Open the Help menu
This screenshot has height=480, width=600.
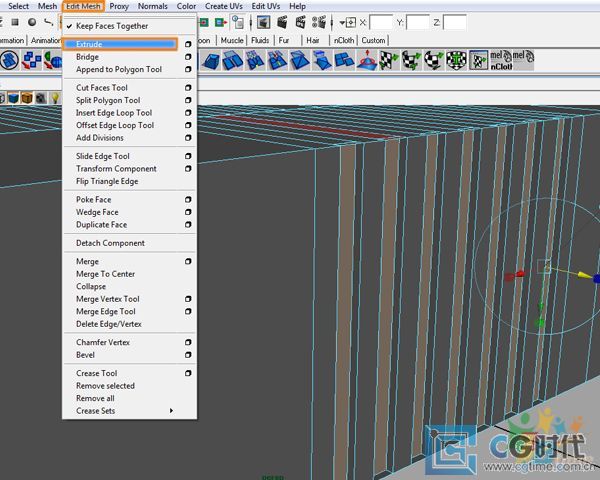pyautogui.click(x=297, y=7)
